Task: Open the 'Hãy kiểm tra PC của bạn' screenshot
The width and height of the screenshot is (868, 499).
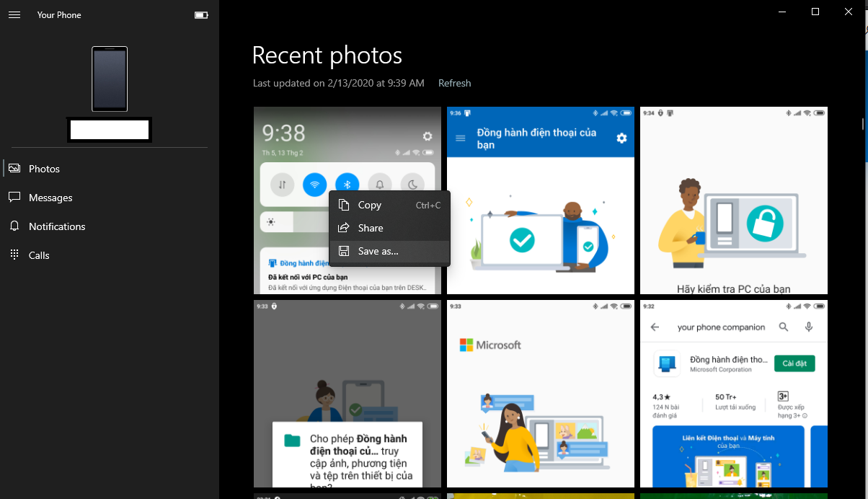Action: point(734,200)
